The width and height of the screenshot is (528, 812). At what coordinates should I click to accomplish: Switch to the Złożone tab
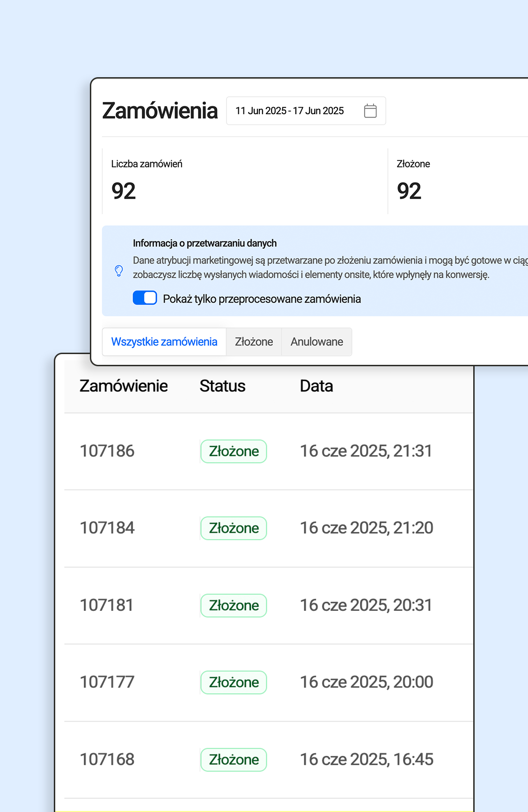pyautogui.click(x=254, y=341)
